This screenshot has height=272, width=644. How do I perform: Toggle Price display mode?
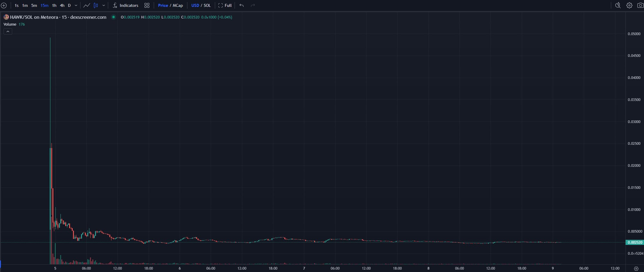tap(163, 5)
